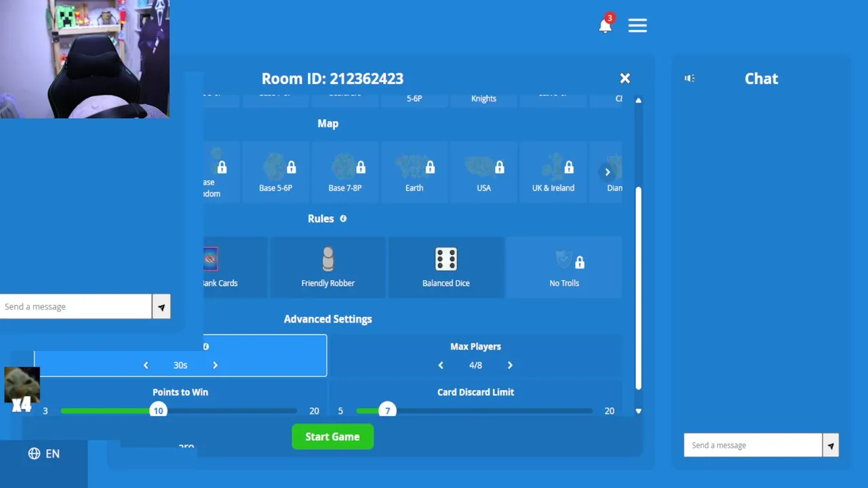
Task: Mute the chat sound speaker icon
Action: tap(690, 79)
